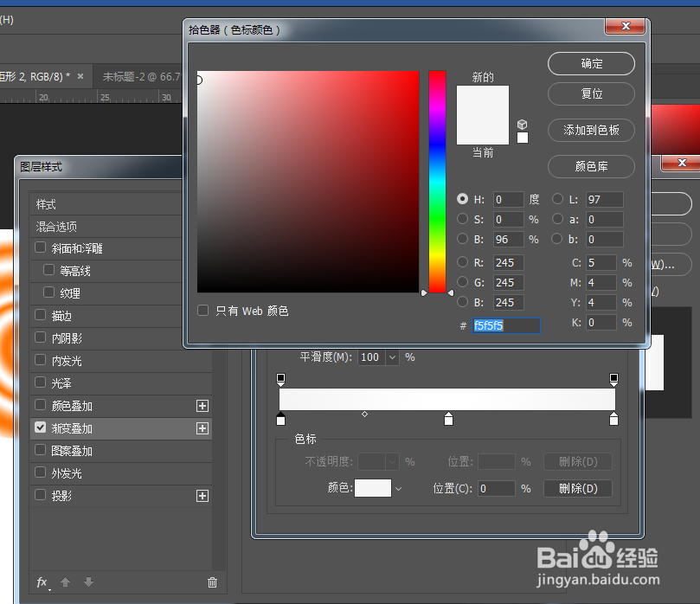
Task: Enable 内阴影 checkbox
Action: click(x=40, y=337)
